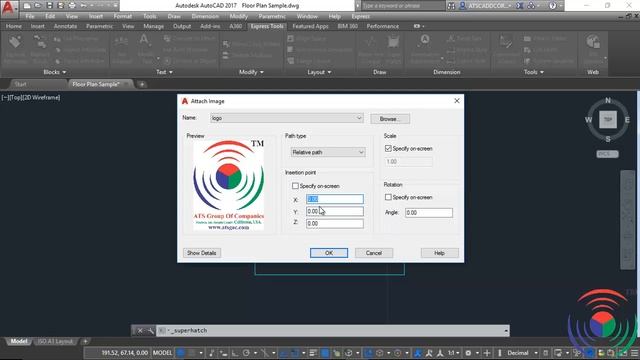Screen dimensions: 640x360
Task: Click the grid display icon in status bar
Action: (181, 353)
